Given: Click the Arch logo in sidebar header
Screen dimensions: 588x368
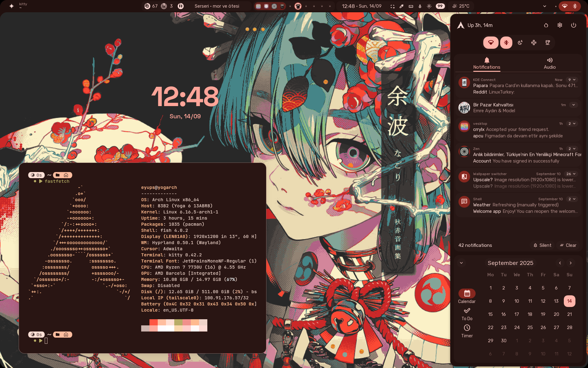Looking at the screenshot, I should pyautogui.click(x=461, y=25).
